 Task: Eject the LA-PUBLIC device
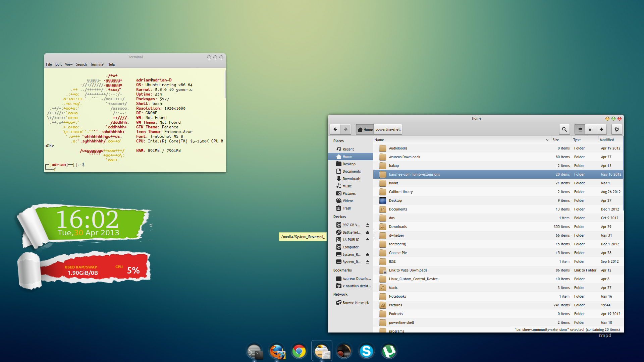(368, 240)
